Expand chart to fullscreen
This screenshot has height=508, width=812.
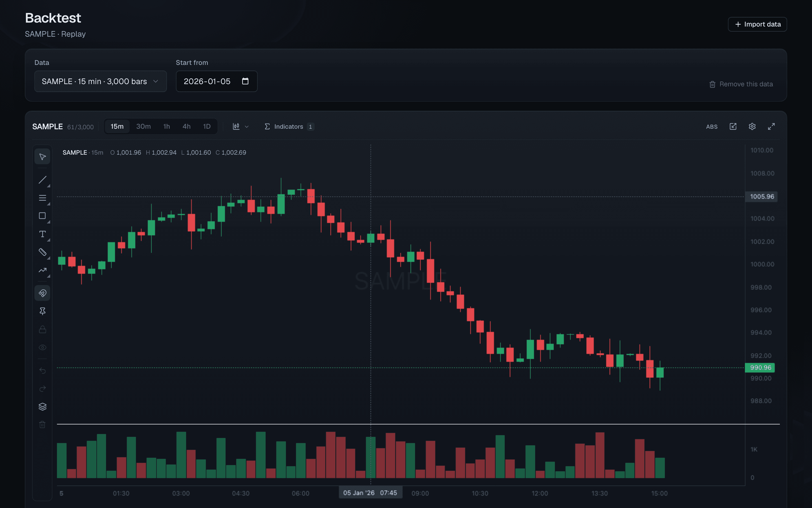tap(771, 126)
